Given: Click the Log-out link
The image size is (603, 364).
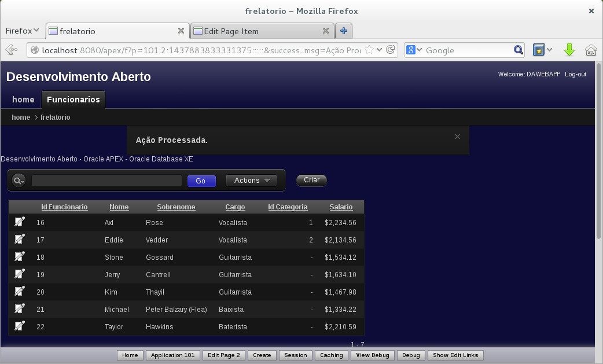Looking at the screenshot, I should tap(575, 74).
